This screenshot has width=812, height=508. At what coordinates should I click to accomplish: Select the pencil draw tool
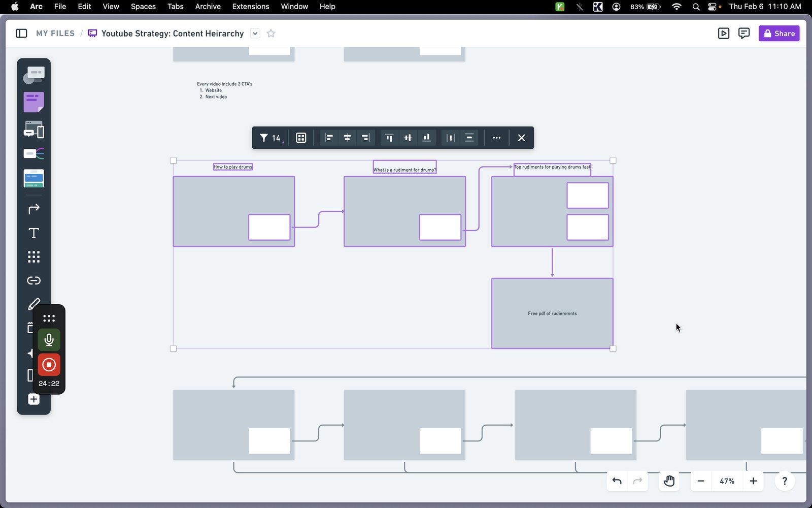[x=33, y=304]
